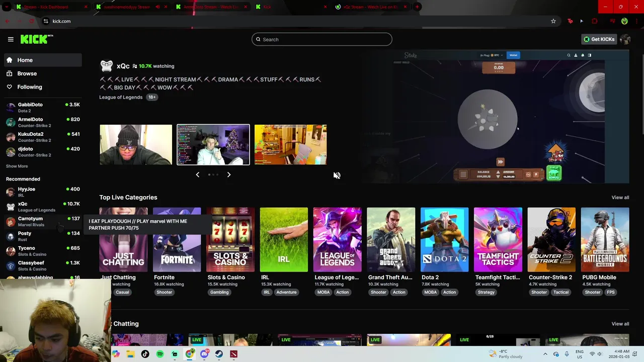
Task: Click the League of Legends category link under xQc
Action: point(121,97)
